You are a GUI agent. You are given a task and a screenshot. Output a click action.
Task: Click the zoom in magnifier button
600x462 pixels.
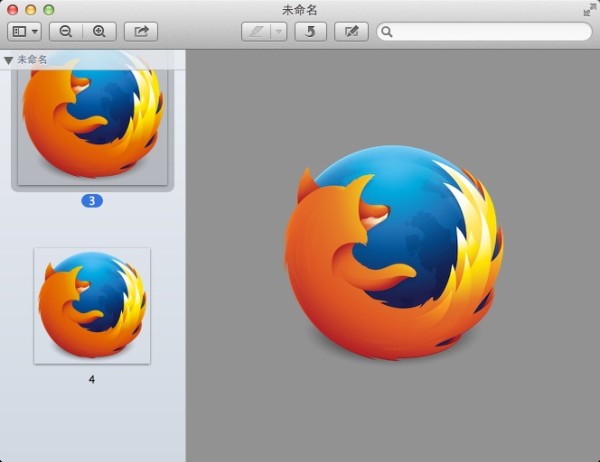point(99,31)
